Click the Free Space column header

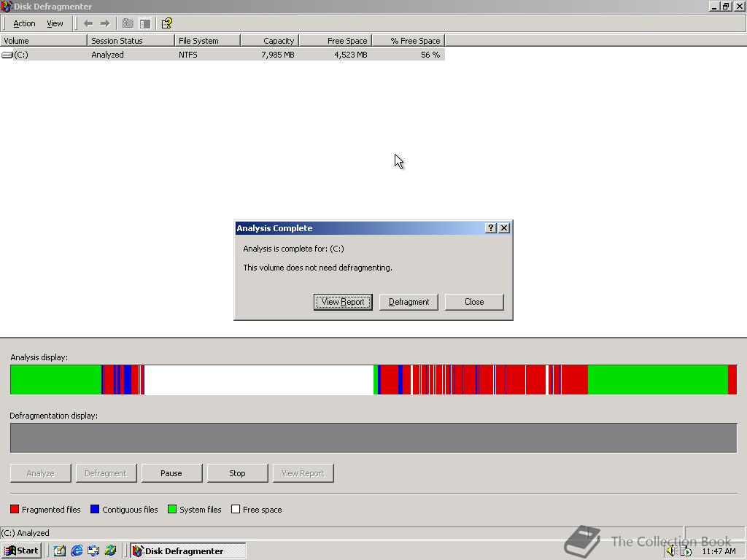coord(335,41)
